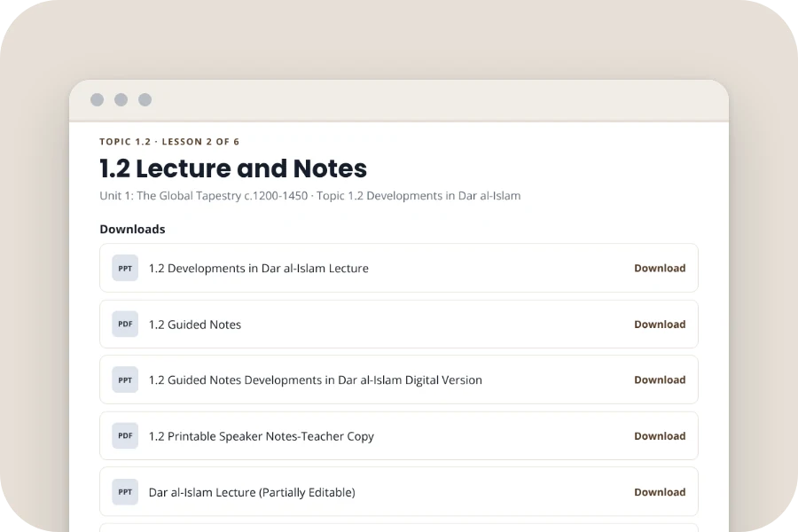Select 'Guided Notes Developments in Dar al-Islam Digital Version' text
Screen dimensions: 798x532
click(x=325, y=379)
